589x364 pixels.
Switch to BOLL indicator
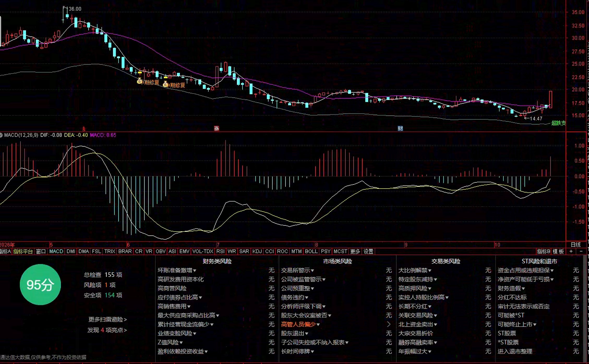point(311,251)
